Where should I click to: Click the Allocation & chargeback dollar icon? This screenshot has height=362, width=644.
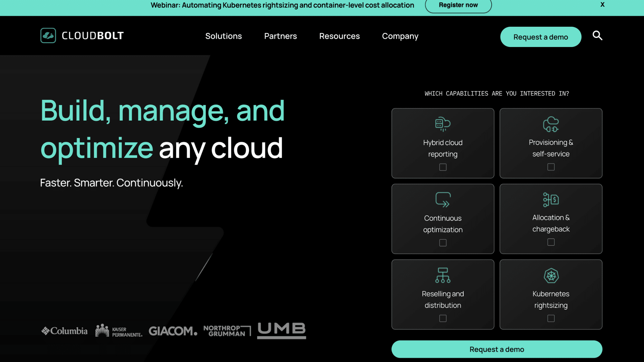pos(551,200)
